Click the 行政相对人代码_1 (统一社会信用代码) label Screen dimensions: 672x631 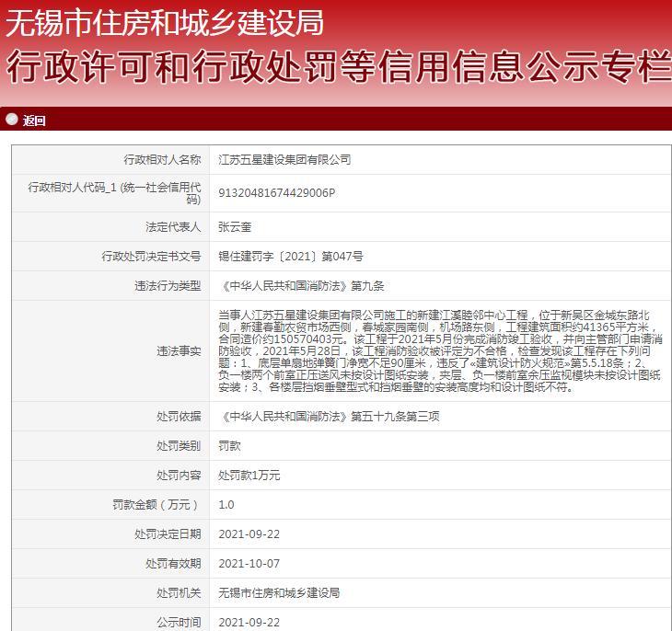point(114,193)
